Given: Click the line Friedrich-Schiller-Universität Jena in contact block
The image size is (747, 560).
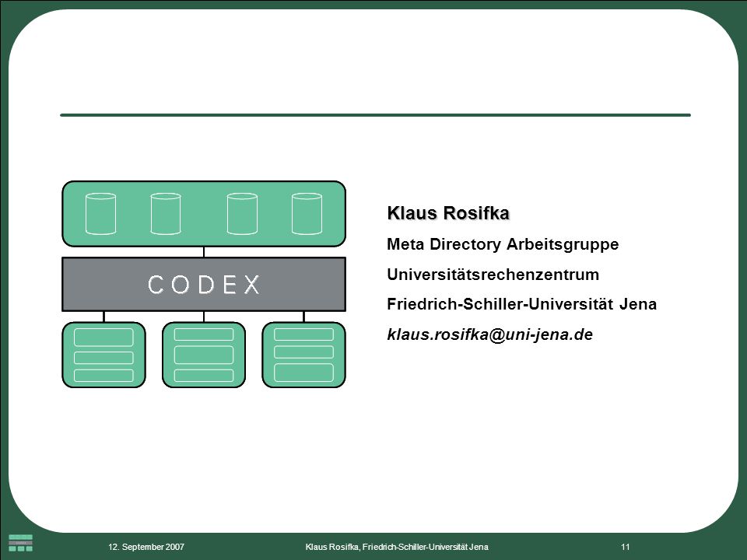Looking at the screenshot, I should click(x=521, y=304).
